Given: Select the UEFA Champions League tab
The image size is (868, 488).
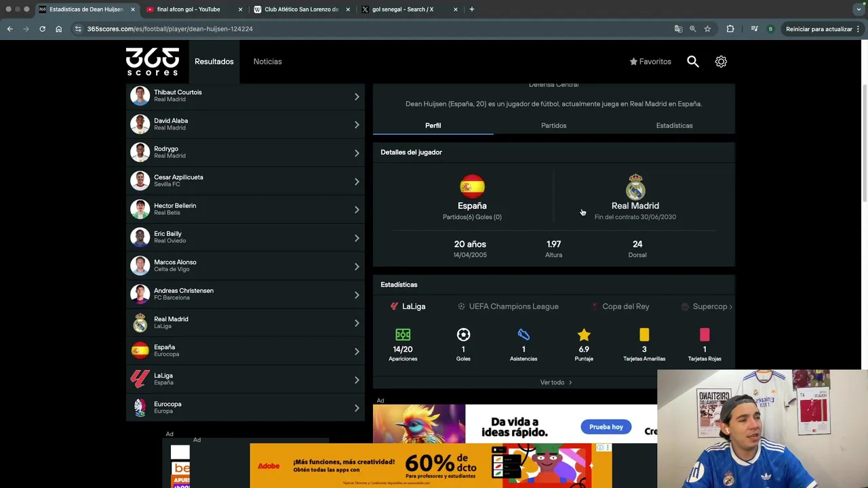Looking at the screenshot, I should pyautogui.click(x=508, y=306).
